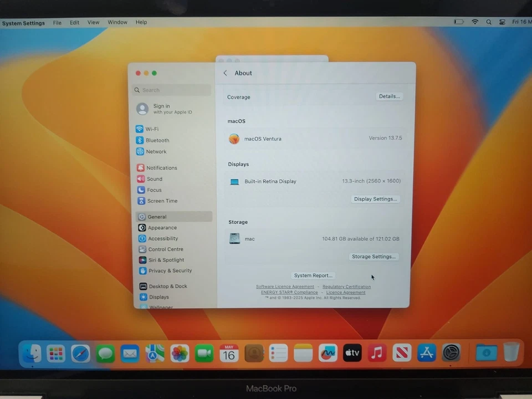Open System Report

pos(313,275)
